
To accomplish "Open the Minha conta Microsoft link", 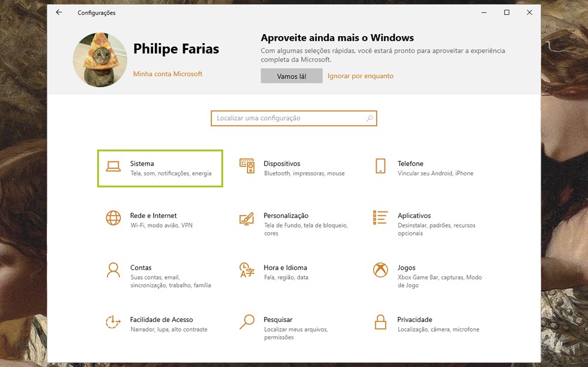I will click(167, 74).
